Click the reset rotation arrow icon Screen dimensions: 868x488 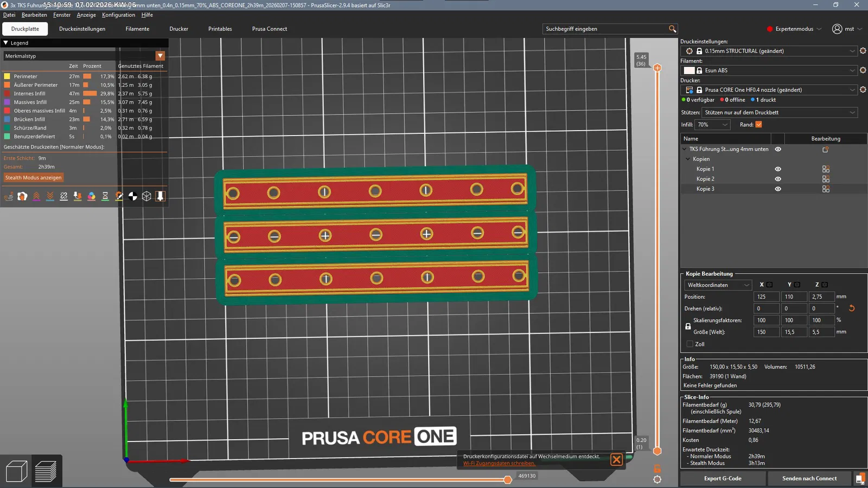[x=852, y=308]
